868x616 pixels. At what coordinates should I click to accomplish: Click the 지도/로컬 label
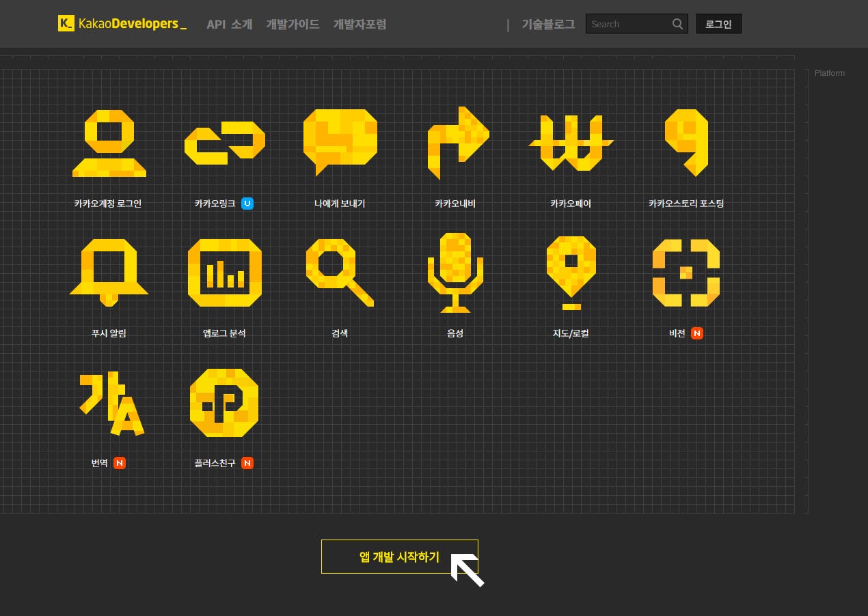[571, 333]
